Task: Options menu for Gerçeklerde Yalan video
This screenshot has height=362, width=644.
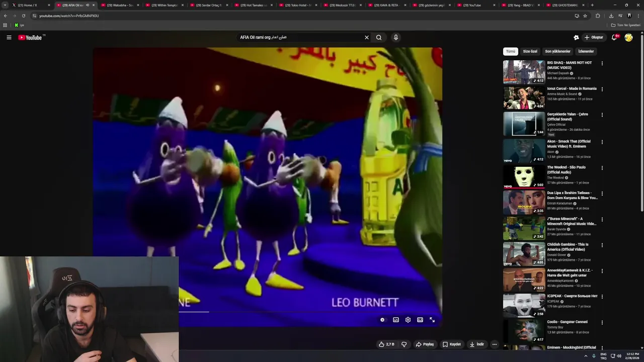Action: [602, 115]
